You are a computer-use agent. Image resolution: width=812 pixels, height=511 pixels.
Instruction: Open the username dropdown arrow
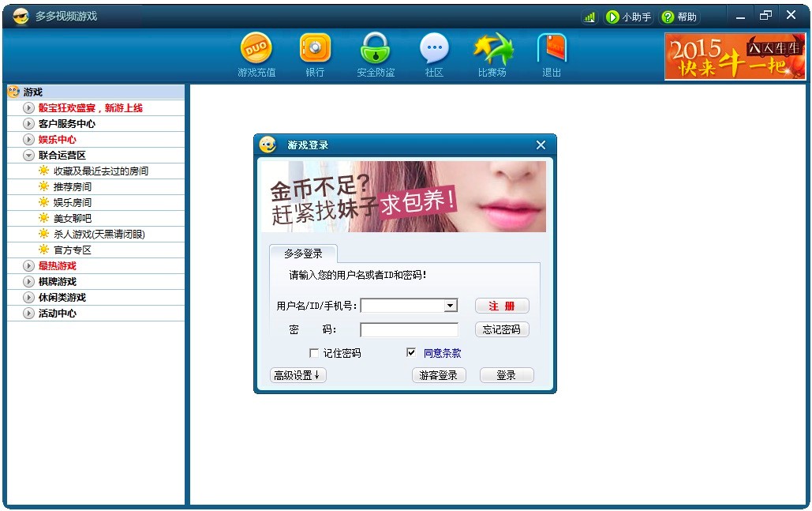point(450,306)
